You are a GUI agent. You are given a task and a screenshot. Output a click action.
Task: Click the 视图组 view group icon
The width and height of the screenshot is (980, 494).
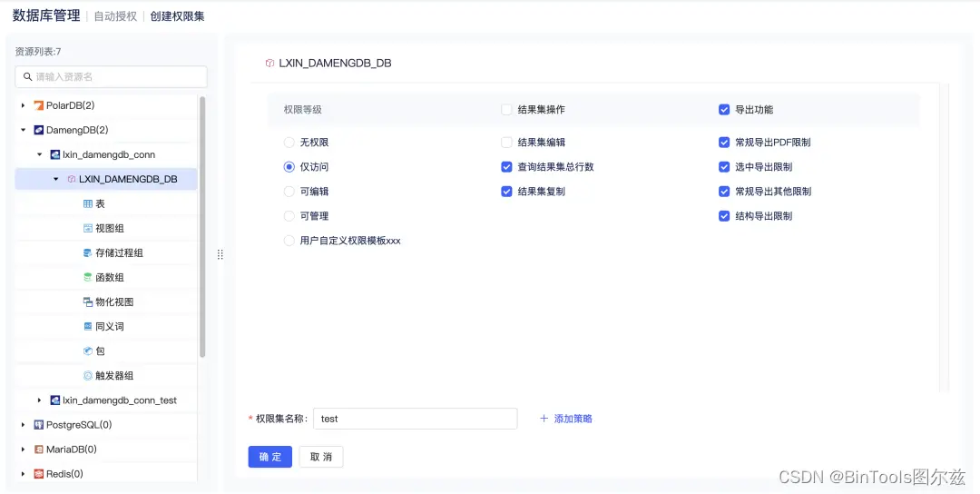pos(88,228)
